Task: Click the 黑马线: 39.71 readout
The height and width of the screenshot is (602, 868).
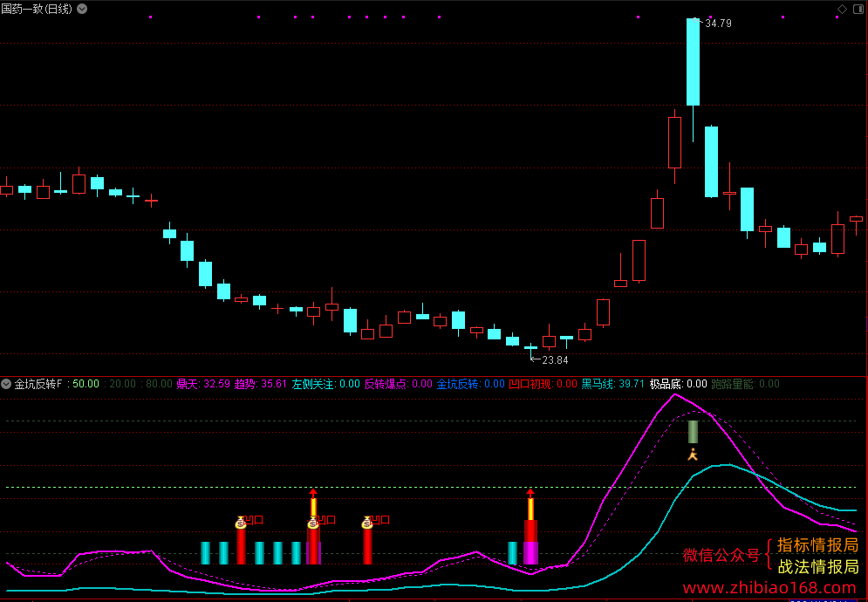Action: pyautogui.click(x=612, y=384)
